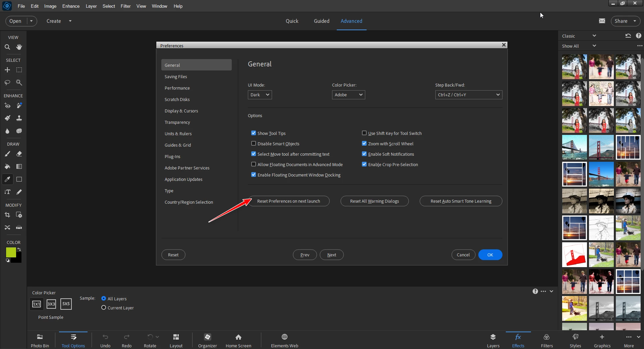Go to Next preferences page

point(332,255)
